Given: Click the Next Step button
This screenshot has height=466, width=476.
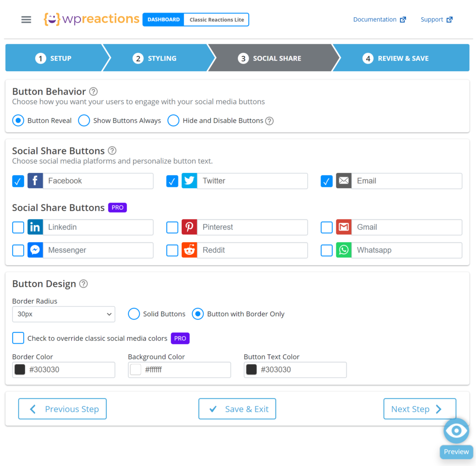Looking at the screenshot, I should (420, 409).
